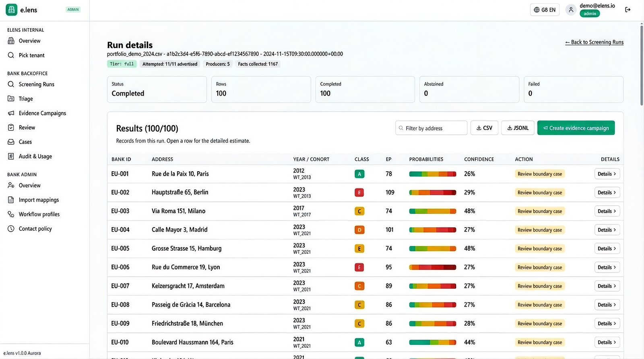Image resolution: width=644 pixels, height=359 pixels.
Task: Click Review boundary case for EU-009
Action: pyautogui.click(x=540, y=324)
